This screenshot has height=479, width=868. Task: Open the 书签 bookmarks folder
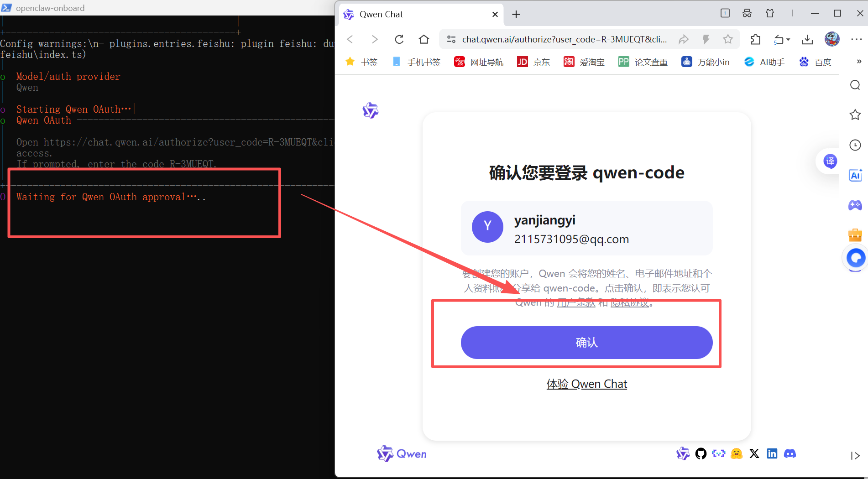point(361,62)
